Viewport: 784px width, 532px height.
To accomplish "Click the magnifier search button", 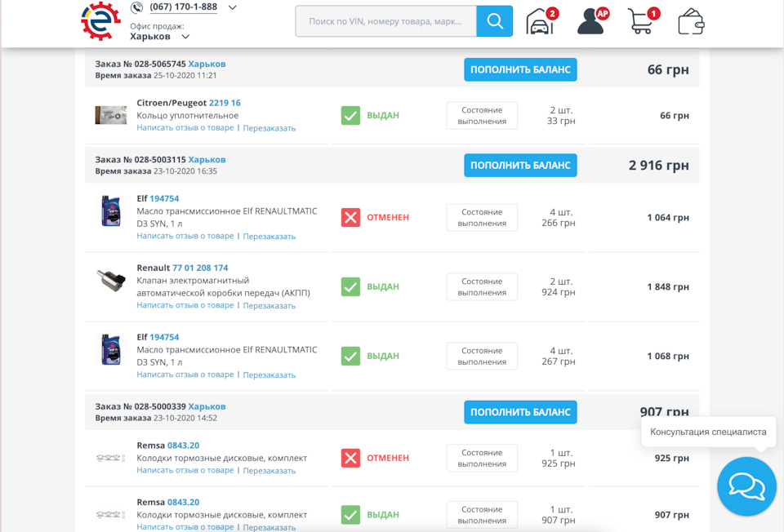I will point(495,21).
